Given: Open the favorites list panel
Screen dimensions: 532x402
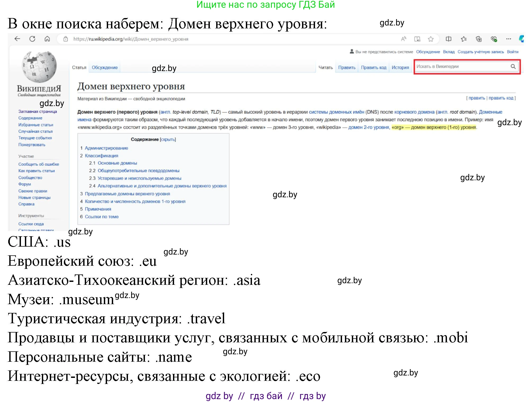Looking at the screenshot, I should [464, 39].
